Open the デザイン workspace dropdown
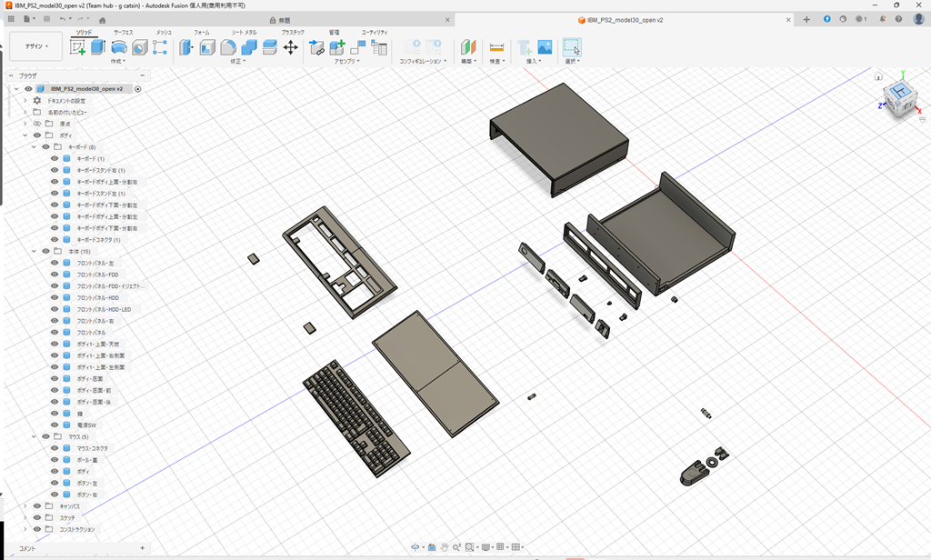931x560 pixels. pyautogui.click(x=35, y=45)
